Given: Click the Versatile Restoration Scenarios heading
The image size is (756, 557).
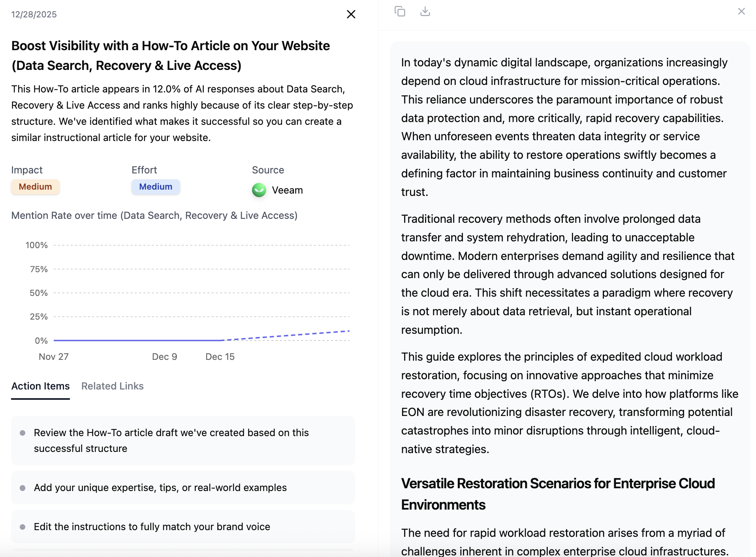Looking at the screenshot, I should (x=558, y=493).
